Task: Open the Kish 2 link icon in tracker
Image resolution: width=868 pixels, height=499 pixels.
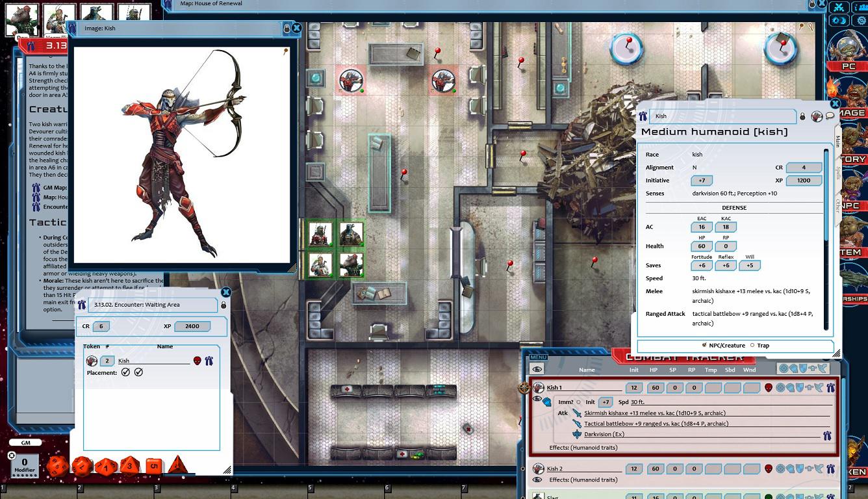Action: (x=830, y=468)
